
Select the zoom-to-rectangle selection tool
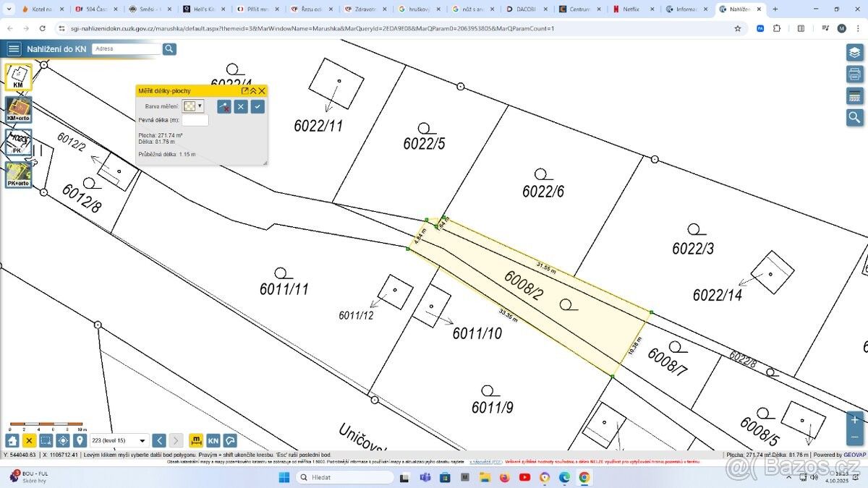[46, 440]
